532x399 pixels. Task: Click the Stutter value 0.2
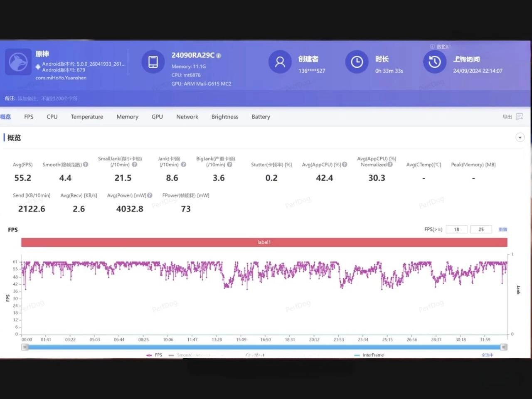(271, 178)
